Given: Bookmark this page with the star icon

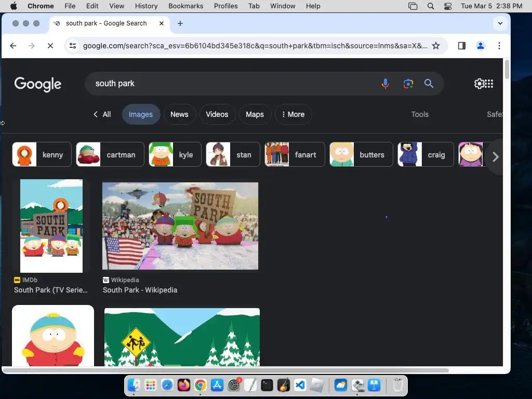Looking at the screenshot, I should click(436, 46).
